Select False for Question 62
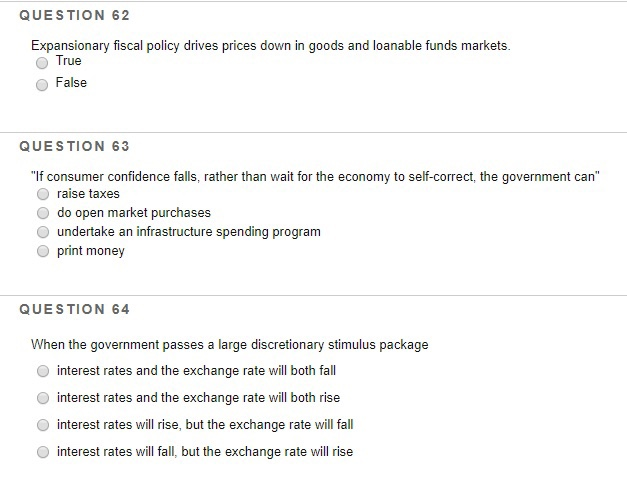Viewport: 627px width, 483px height. pos(42,85)
